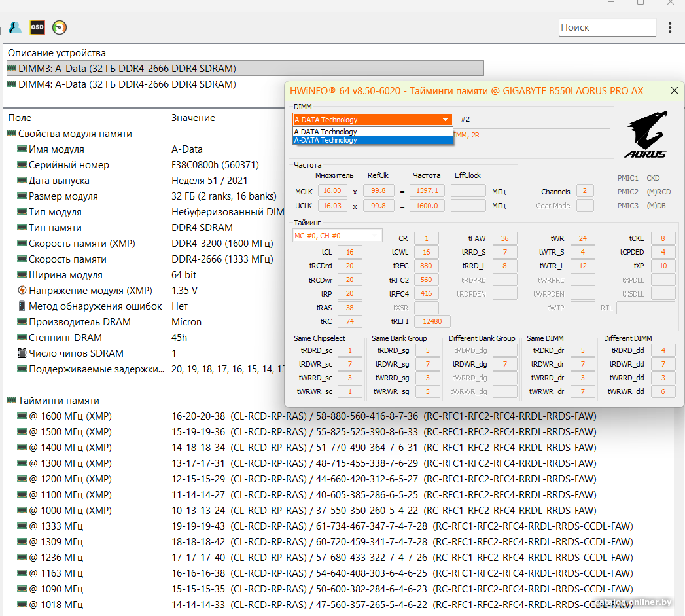Choose highlighted A-DATA Technology list option
This screenshot has height=616, width=685.
coord(372,140)
